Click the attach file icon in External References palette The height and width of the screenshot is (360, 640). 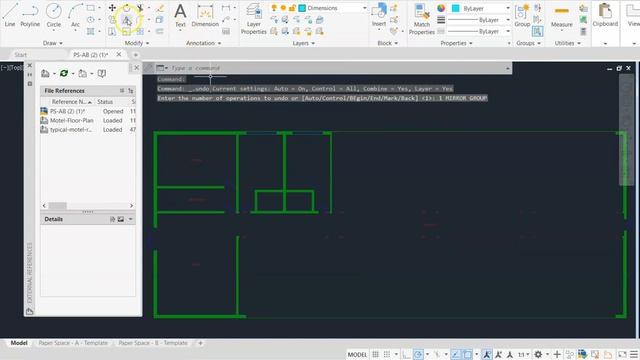[45, 73]
